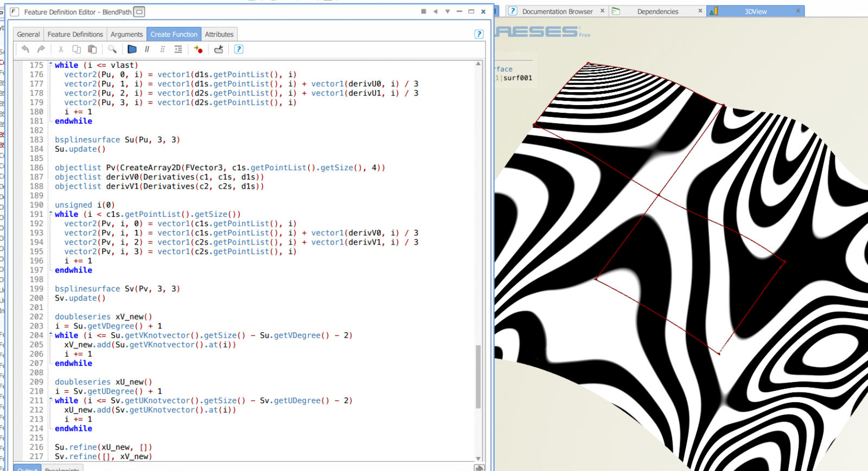Click the Copy icon in editor toolbar
The width and height of the screenshot is (868, 471).
[76, 49]
